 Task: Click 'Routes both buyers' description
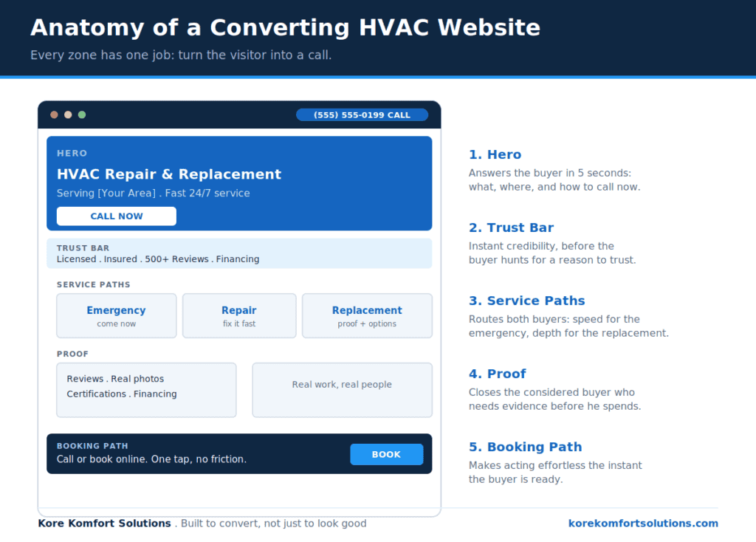[x=568, y=326]
